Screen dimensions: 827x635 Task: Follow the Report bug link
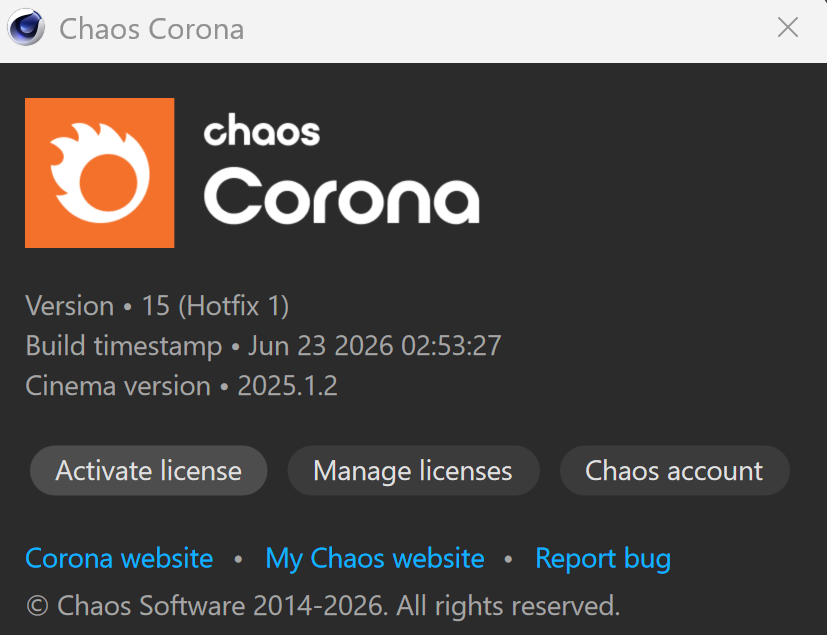click(x=603, y=559)
